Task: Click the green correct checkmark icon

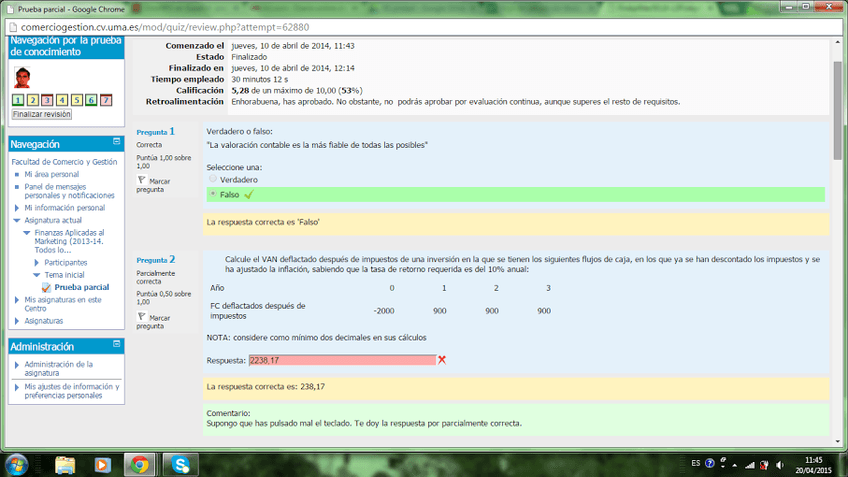Action: (249, 195)
